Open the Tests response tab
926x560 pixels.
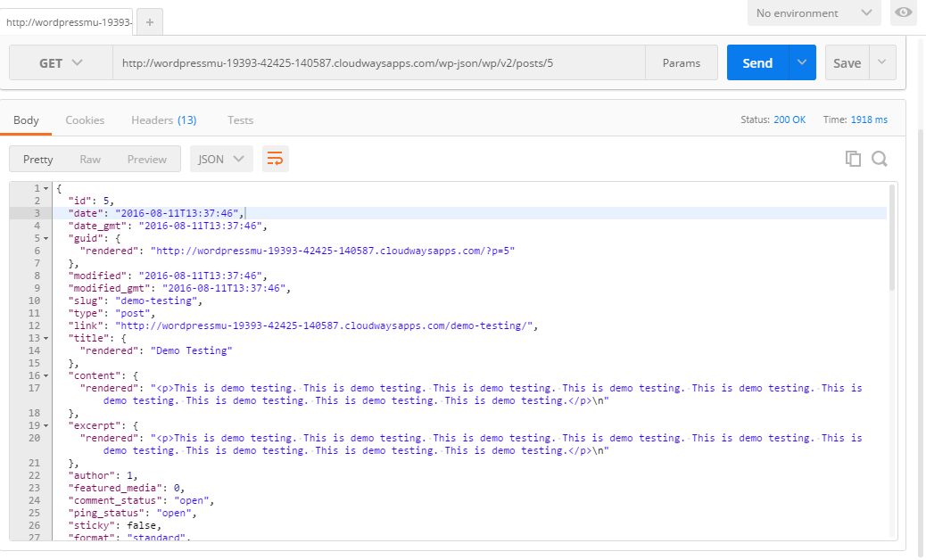pyautogui.click(x=240, y=119)
